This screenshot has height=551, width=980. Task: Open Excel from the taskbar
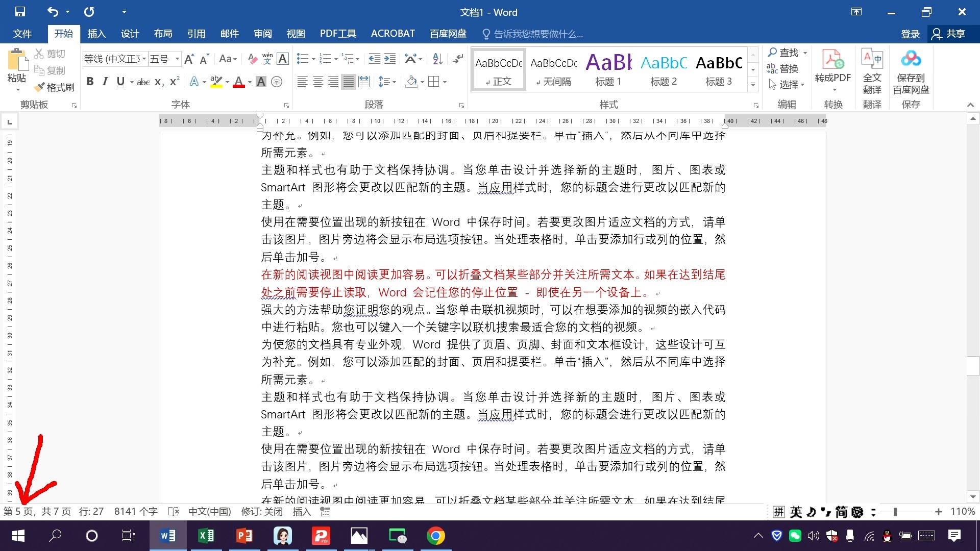(x=206, y=536)
